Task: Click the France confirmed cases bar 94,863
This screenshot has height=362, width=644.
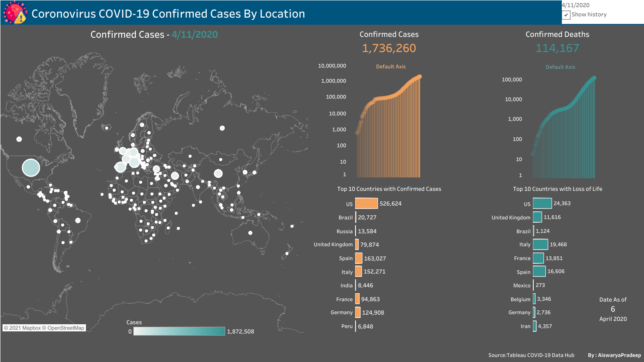Action: 358,299
